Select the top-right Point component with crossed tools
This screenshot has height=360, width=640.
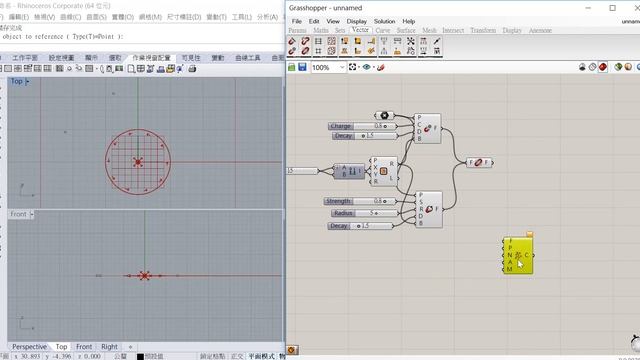(x=411, y=41)
